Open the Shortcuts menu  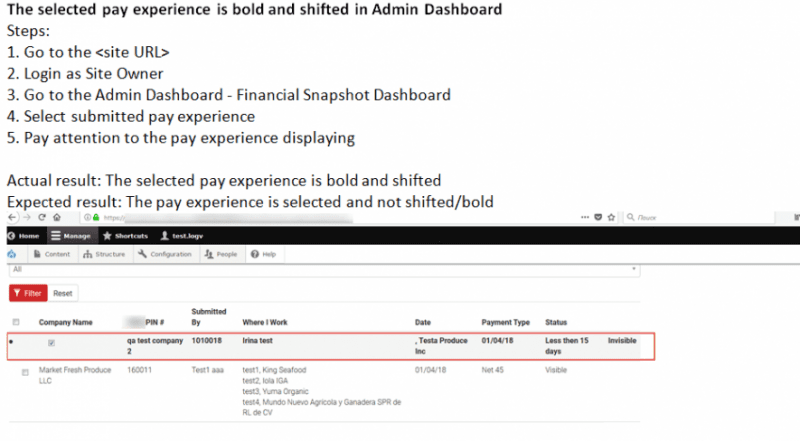tap(126, 236)
